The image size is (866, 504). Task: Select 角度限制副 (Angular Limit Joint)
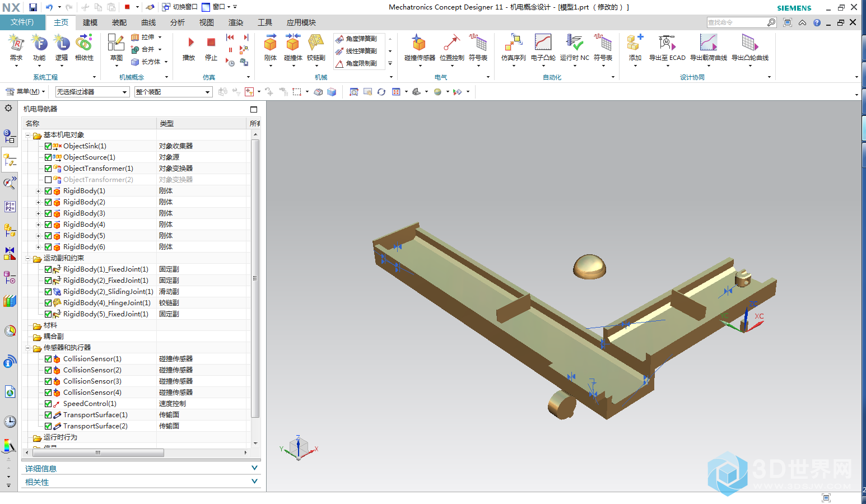pos(356,63)
